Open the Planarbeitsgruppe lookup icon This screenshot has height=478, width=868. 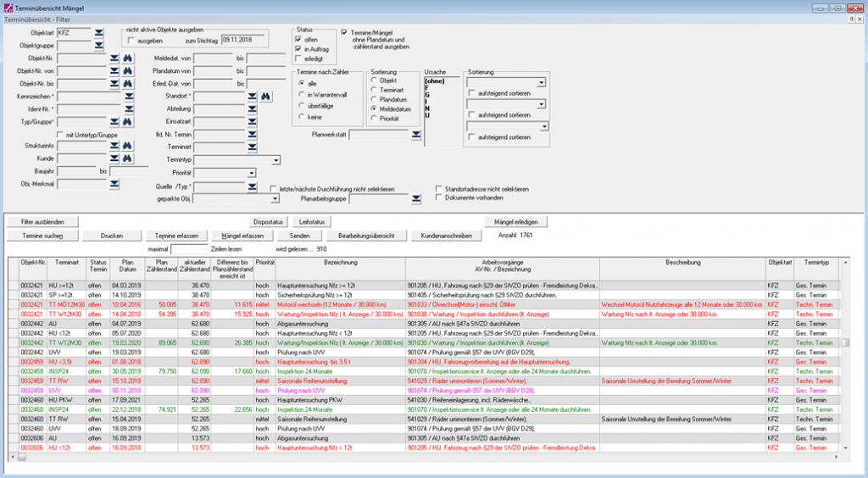coord(415,198)
